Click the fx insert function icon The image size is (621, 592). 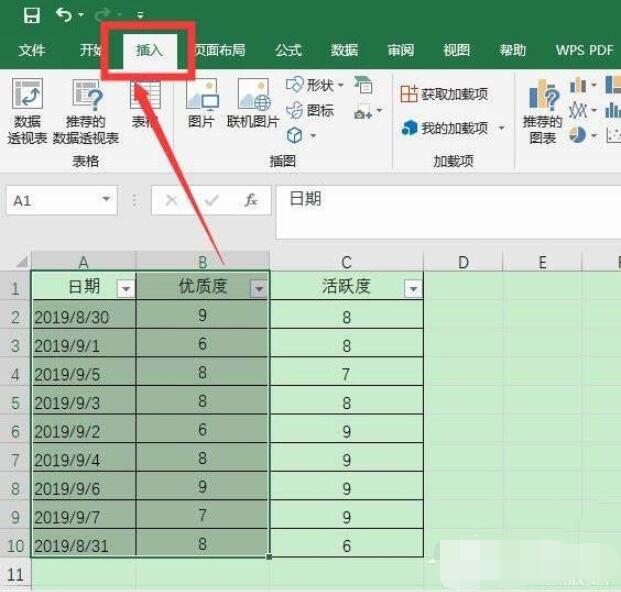click(x=251, y=200)
